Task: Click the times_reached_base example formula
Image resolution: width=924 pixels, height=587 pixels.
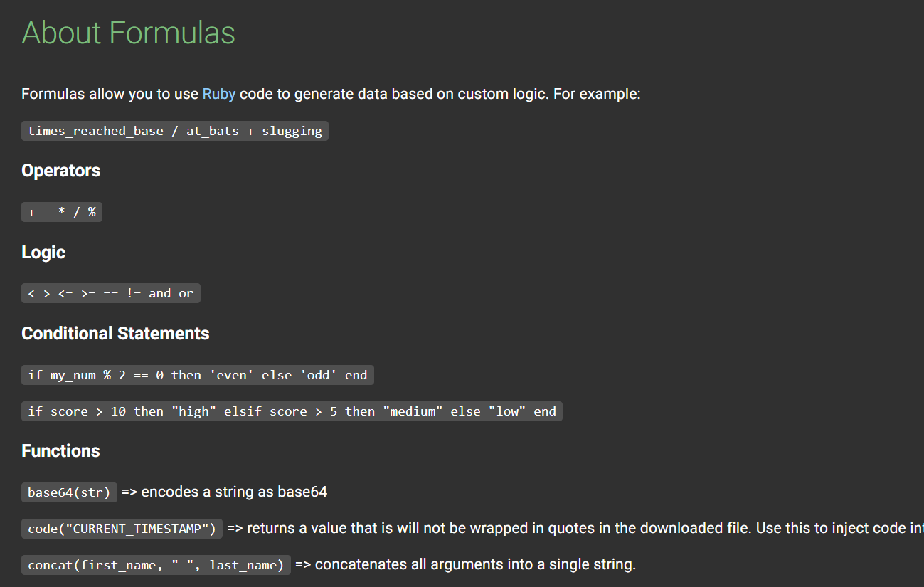Action: tap(174, 131)
